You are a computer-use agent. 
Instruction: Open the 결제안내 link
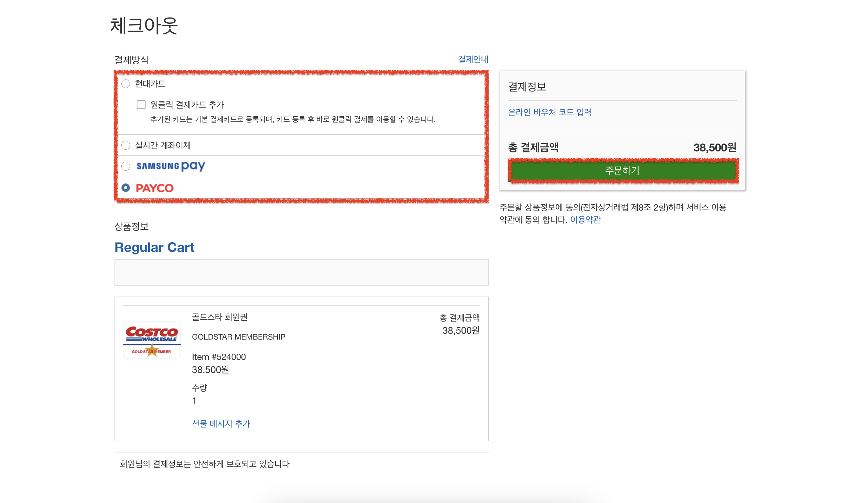click(x=473, y=59)
